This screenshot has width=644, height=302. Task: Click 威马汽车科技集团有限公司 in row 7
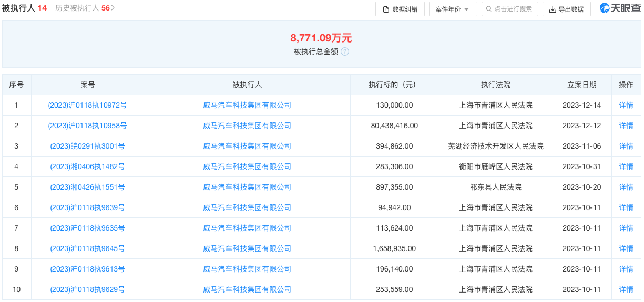point(247,228)
